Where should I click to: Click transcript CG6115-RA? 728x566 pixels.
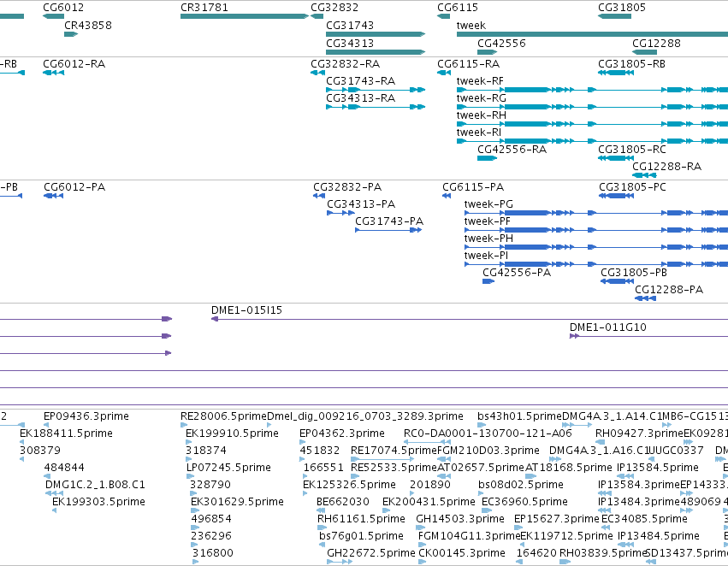point(469,64)
